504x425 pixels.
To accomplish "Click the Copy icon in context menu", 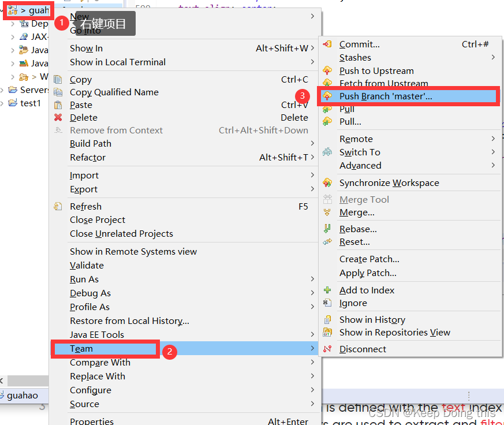I will (x=58, y=80).
